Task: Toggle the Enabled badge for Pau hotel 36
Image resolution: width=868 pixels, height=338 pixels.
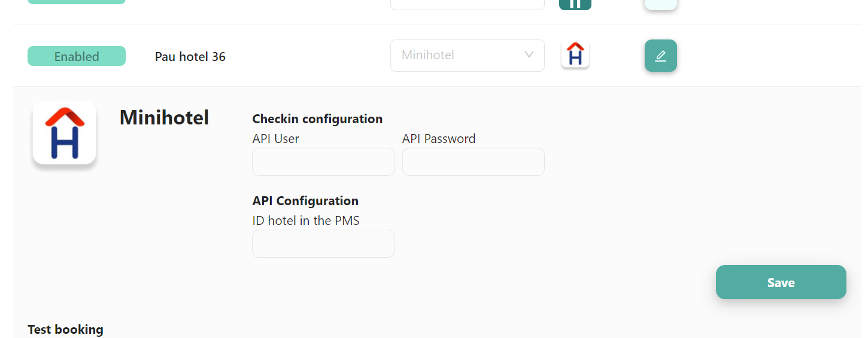Action: pyautogui.click(x=77, y=56)
